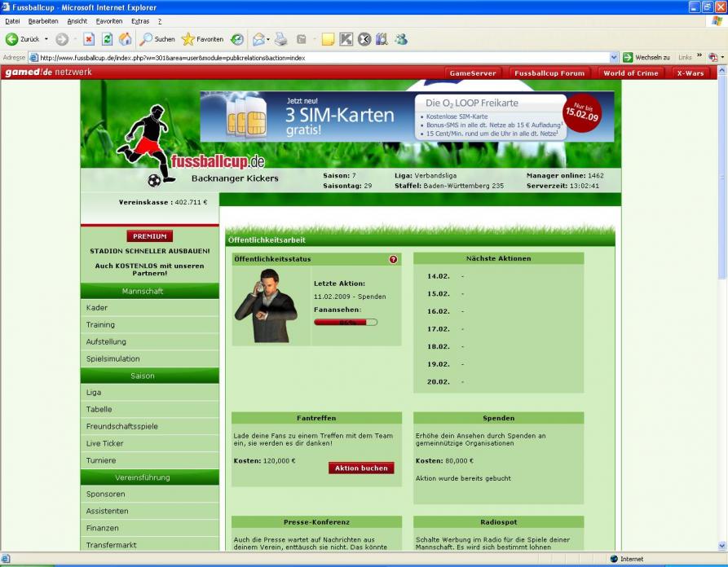
Task: Click the red help question mark icon
Action: point(393,259)
